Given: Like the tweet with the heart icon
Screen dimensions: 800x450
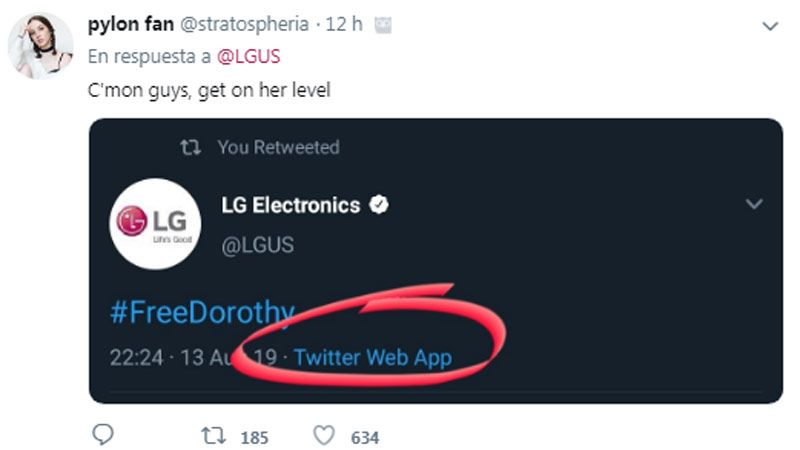Looking at the screenshot, I should click(323, 435).
